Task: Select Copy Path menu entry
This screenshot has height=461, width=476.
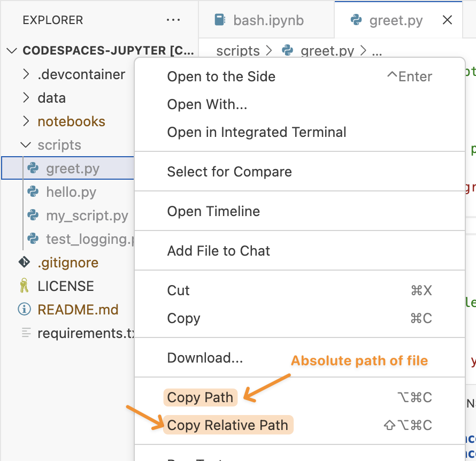Action: coord(200,398)
